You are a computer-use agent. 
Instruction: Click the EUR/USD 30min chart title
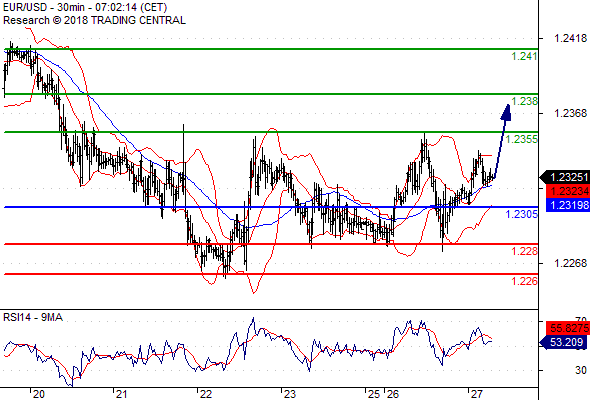85,7
